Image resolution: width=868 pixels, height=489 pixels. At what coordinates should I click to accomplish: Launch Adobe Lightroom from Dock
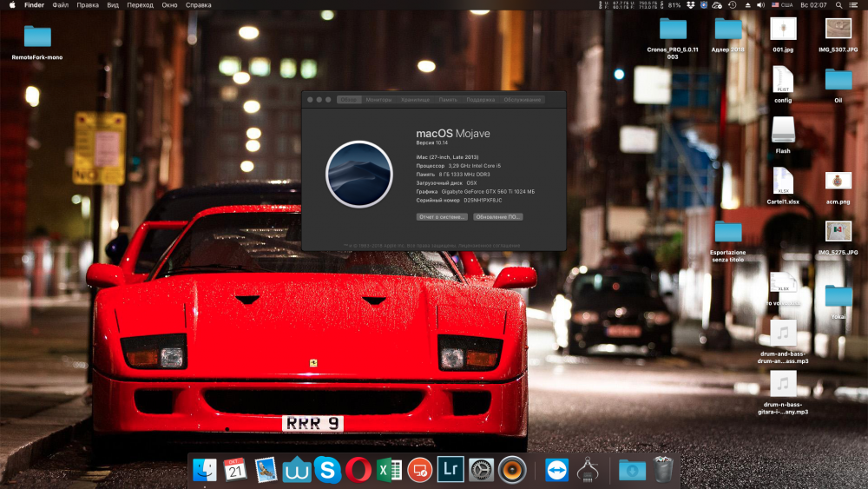(x=450, y=470)
